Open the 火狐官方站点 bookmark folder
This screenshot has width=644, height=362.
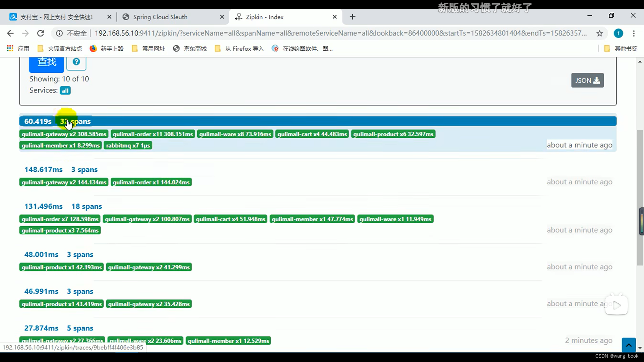coord(60,49)
